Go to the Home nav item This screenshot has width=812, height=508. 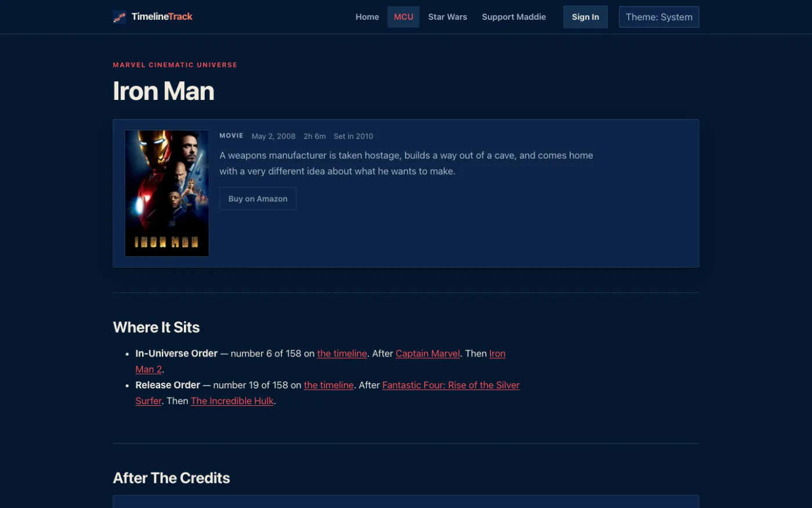click(367, 17)
